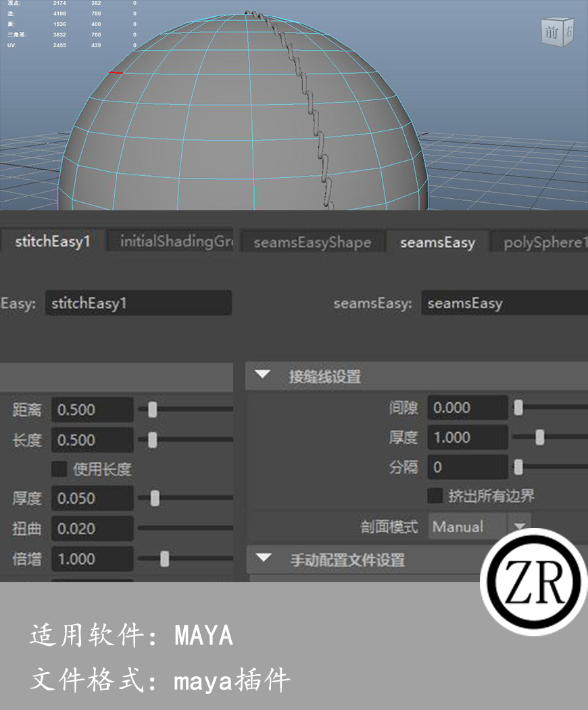The image size is (588, 710).
Task: Switch to the seamsEasy tab
Action: [437, 241]
